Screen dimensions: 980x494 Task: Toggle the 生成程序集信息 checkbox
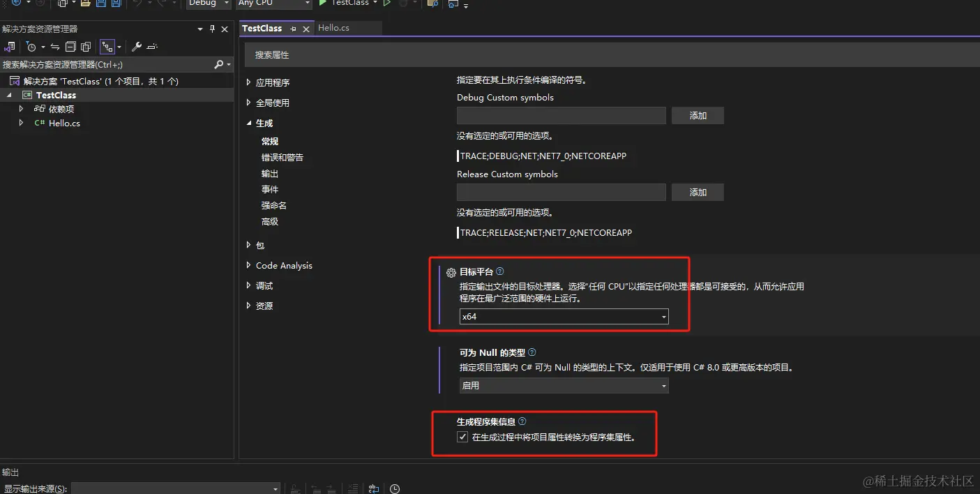[x=462, y=437]
